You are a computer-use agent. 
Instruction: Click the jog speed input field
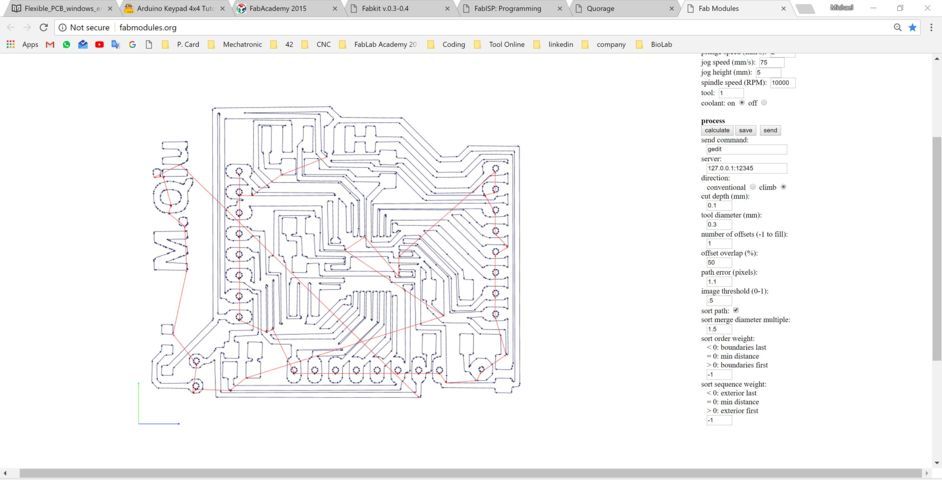771,62
